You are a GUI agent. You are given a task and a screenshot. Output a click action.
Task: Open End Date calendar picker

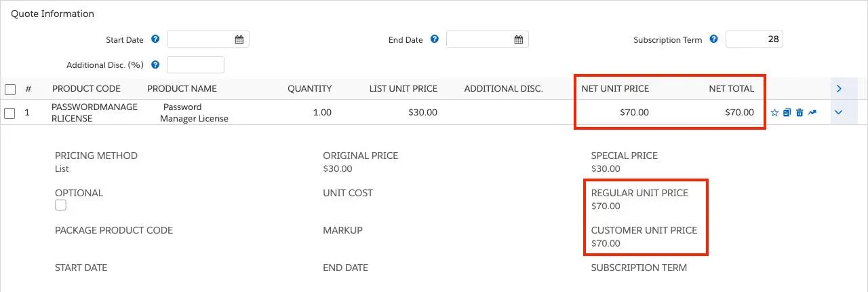pyautogui.click(x=519, y=39)
